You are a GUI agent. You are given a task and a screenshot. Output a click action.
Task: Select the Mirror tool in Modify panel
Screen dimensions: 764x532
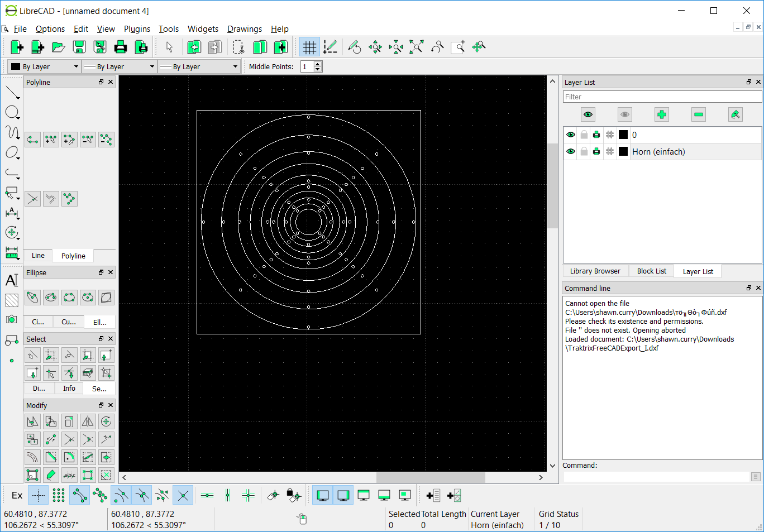87,421
